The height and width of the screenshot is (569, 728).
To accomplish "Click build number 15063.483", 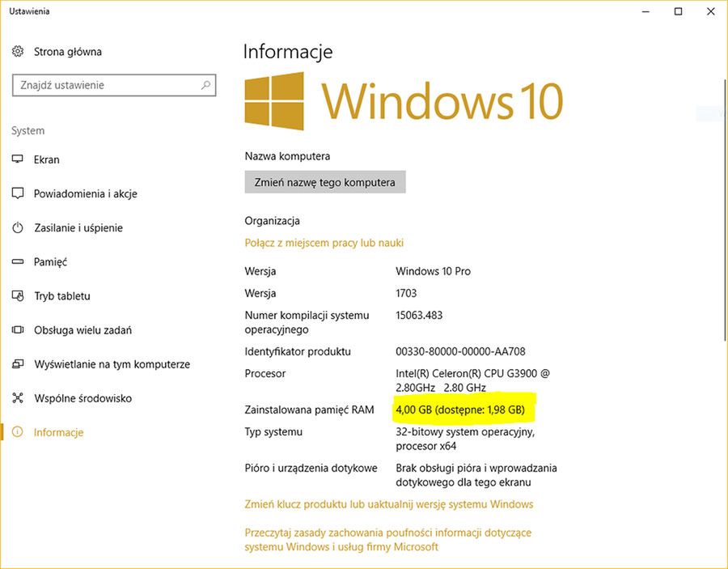I will (x=419, y=316).
